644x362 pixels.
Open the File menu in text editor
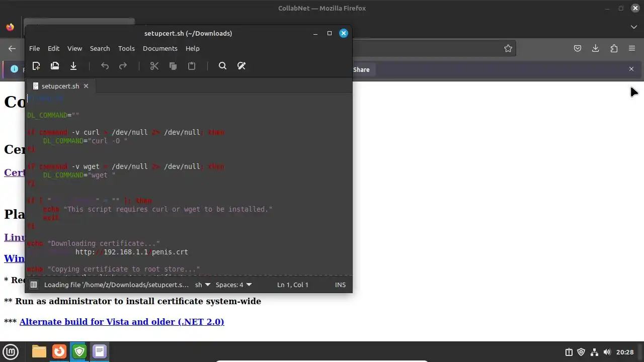coord(34,48)
